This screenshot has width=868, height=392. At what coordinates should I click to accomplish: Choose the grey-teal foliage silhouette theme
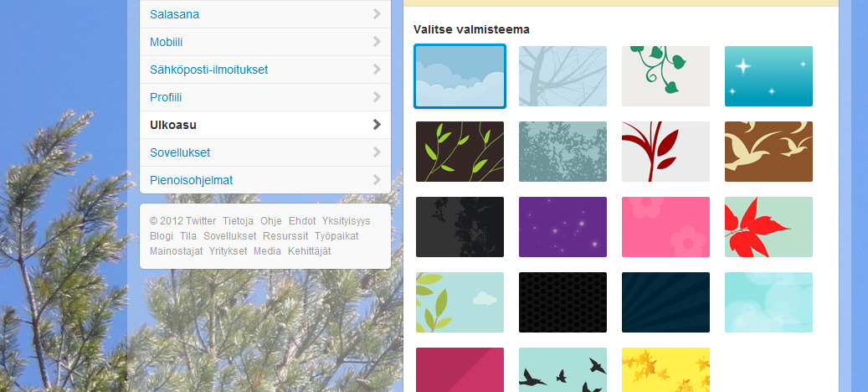point(562,152)
